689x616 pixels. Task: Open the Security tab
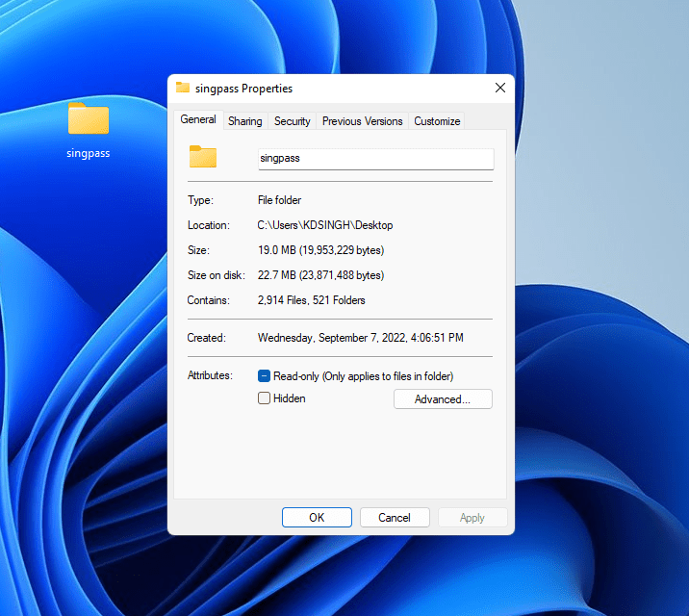pyautogui.click(x=293, y=121)
